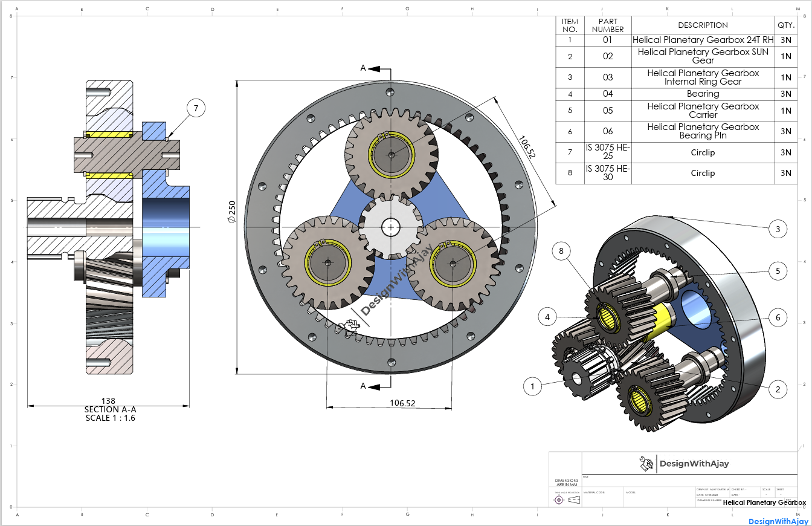Image resolution: width=812 pixels, height=526 pixels.
Task: Click balloon 5 pointing to the carrier
Action: (x=778, y=272)
